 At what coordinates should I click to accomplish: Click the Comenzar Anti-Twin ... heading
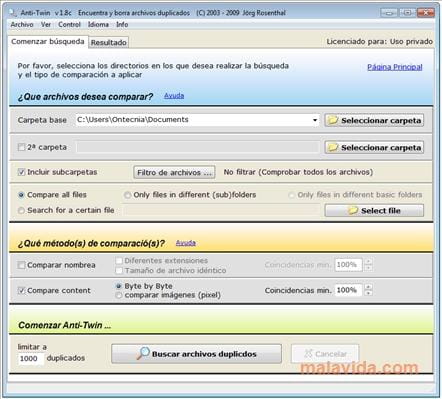64,325
